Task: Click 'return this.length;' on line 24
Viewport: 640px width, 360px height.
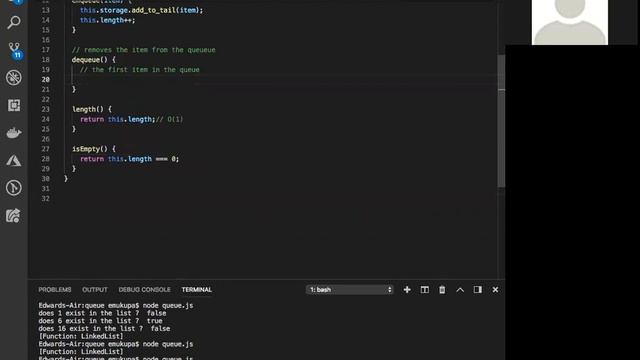Action: [x=118, y=119]
